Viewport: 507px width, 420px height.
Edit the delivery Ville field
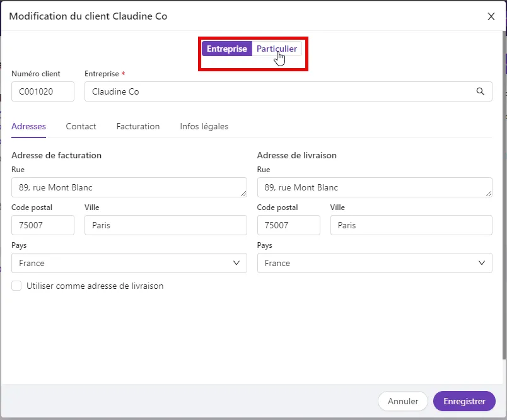[x=411, y=225]
